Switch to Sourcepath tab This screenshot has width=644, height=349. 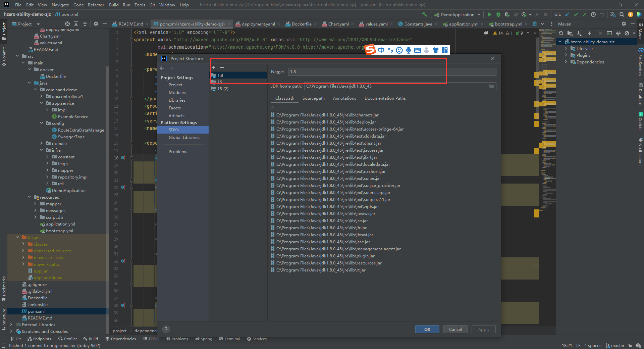tap(313, 98)
